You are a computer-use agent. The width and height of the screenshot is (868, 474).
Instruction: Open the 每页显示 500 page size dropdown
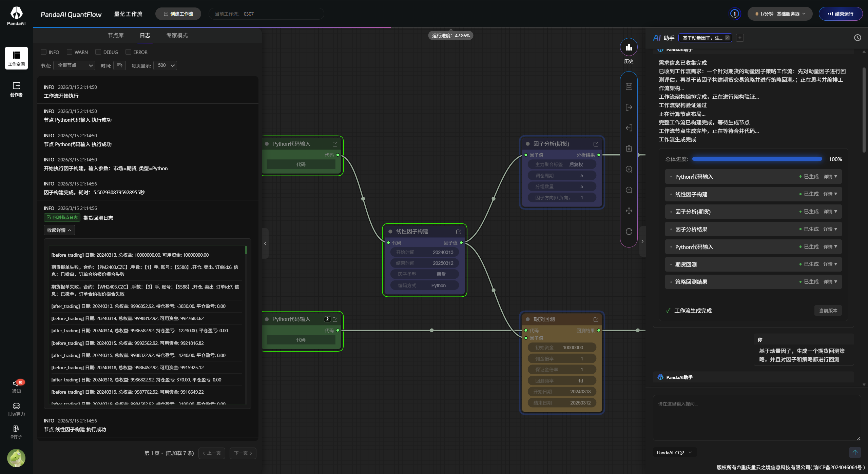click(165, 65)
